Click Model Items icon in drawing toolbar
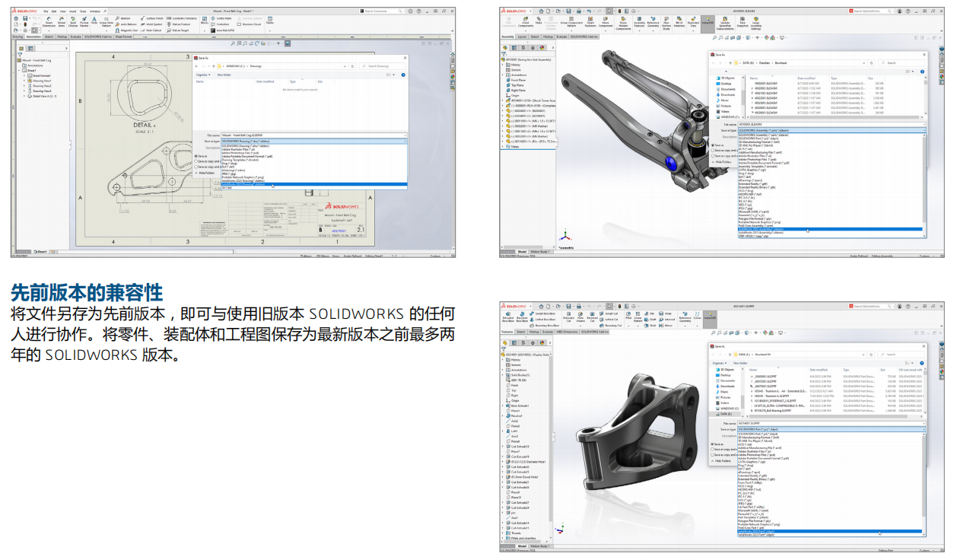This screenshot has height=560, width=954. (62, 22)
